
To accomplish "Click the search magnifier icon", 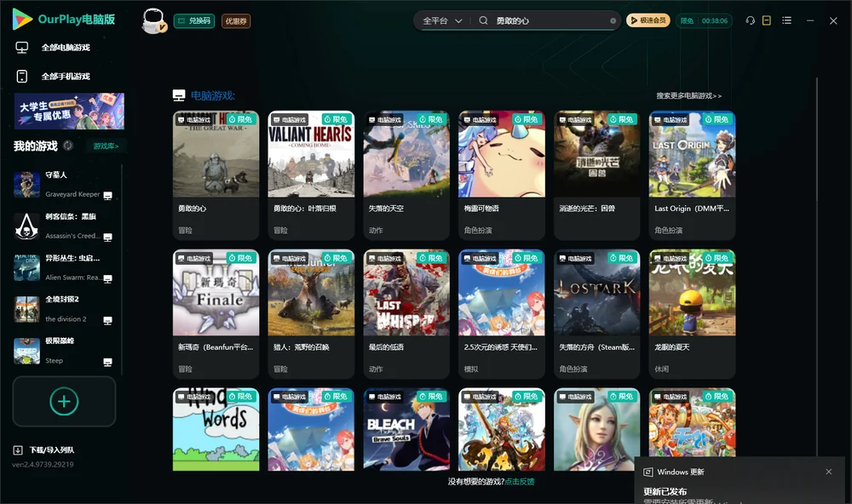I will (x=483, y=20).
